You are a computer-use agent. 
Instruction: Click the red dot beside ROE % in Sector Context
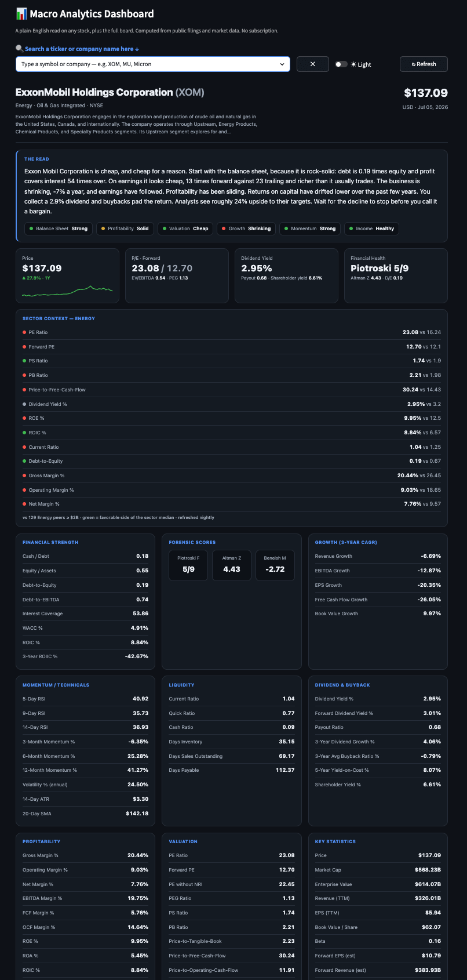click(x=24, y=418)
